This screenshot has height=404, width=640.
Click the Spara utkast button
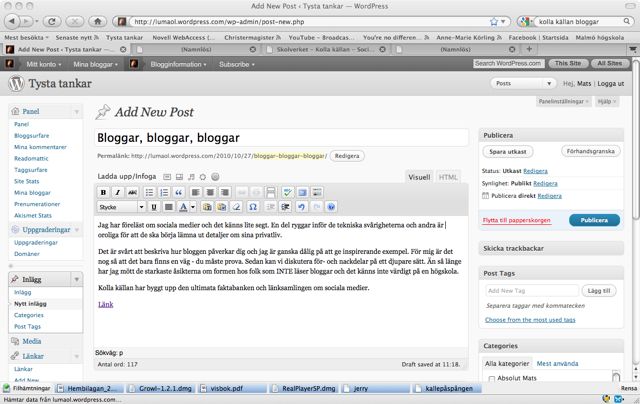coord(511,152)
